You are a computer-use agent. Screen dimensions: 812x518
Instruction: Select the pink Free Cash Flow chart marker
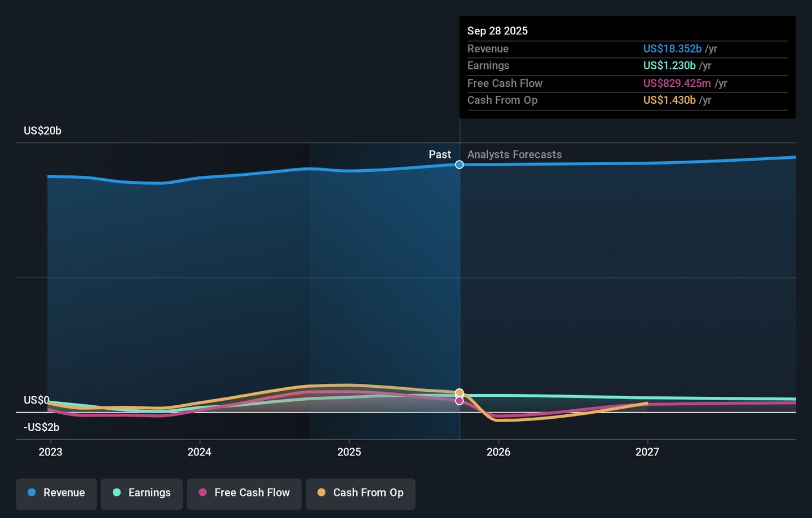[460, 401]
